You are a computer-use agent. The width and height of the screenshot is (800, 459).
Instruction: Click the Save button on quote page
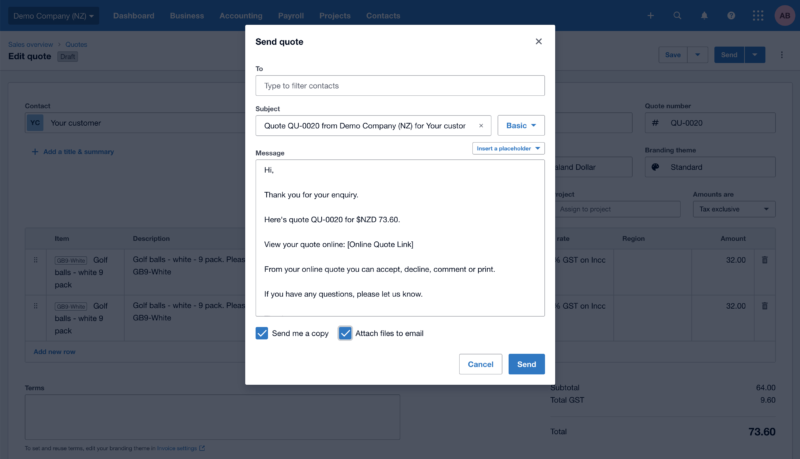(x=673, y=55)
